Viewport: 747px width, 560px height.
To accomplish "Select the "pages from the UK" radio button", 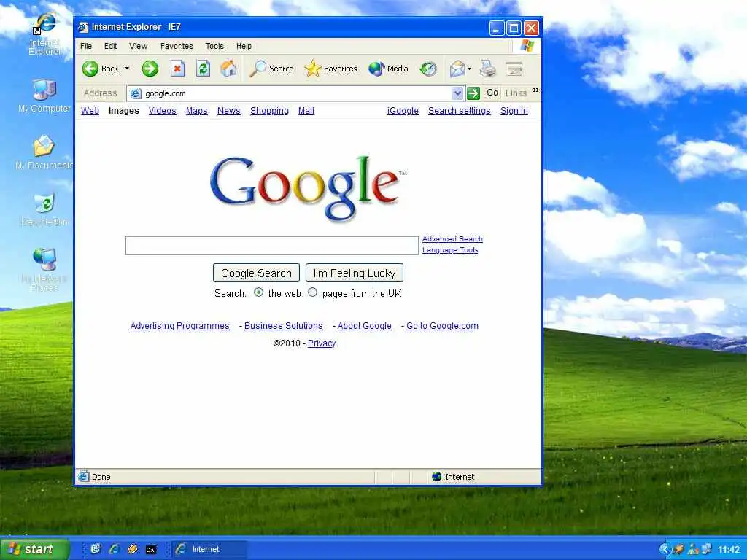I will pyautogui.click(x=312, y=292).
